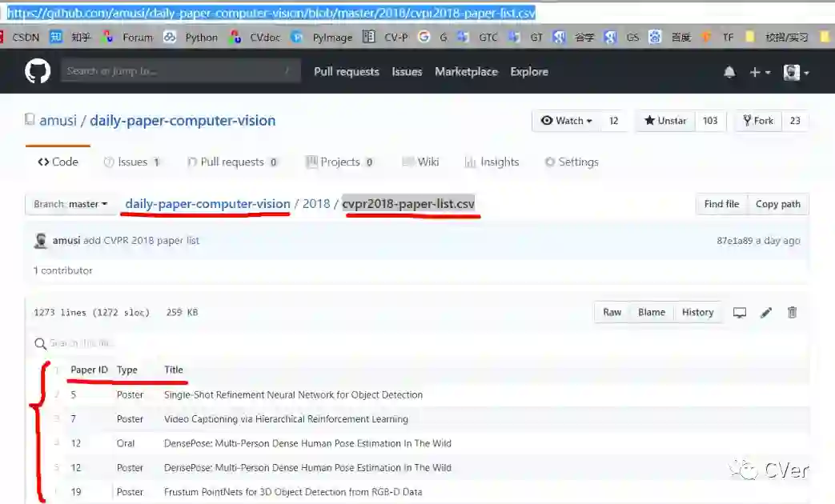Open the CV-P bookmark

tap(385, 37)
